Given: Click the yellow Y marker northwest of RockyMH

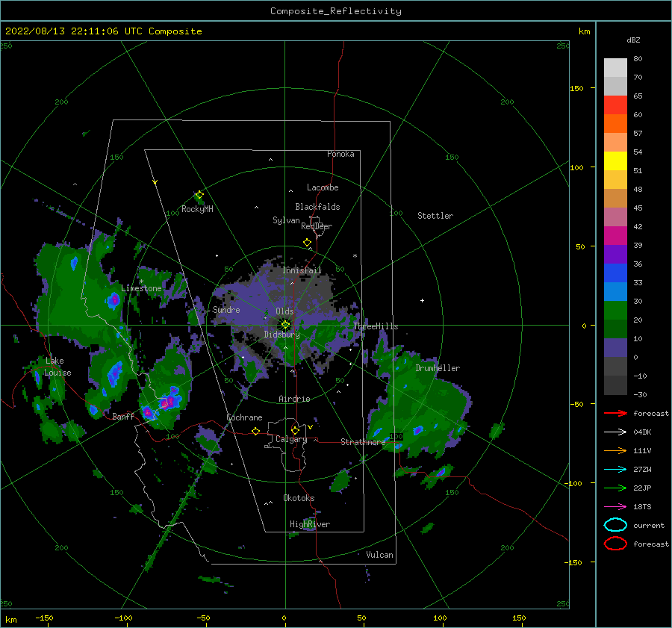Looking at the screenshot, I should coord(155,182).
